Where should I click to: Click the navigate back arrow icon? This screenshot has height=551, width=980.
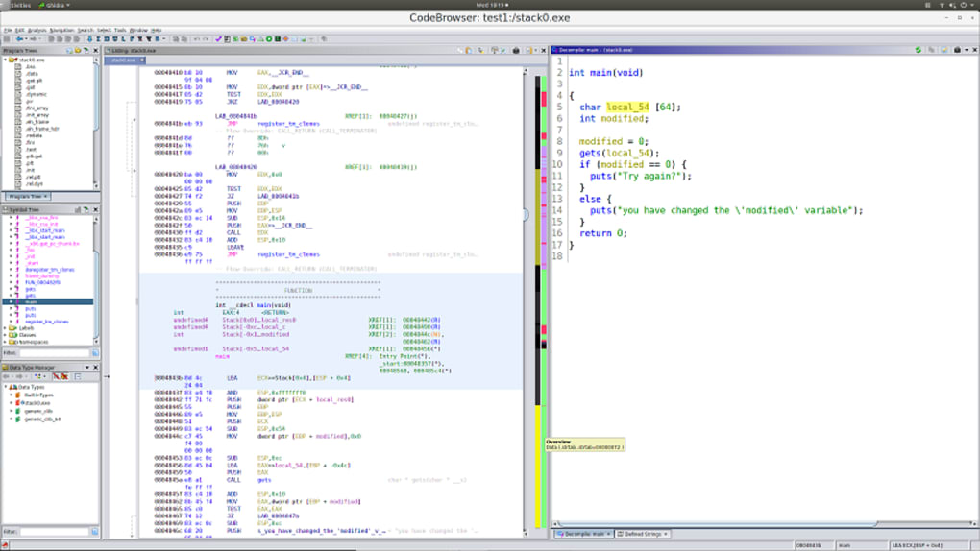[x=18, y=39]
